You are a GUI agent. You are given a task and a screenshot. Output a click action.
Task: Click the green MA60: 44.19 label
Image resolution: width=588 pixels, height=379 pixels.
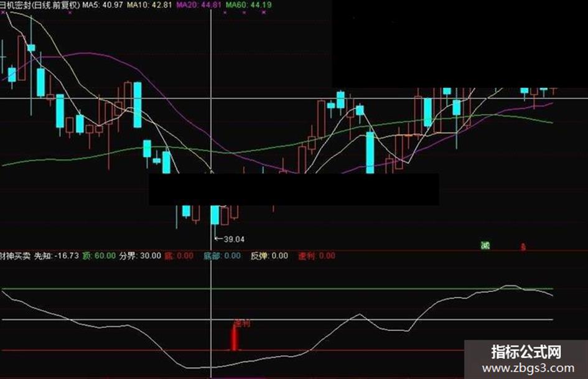[249, 5]
